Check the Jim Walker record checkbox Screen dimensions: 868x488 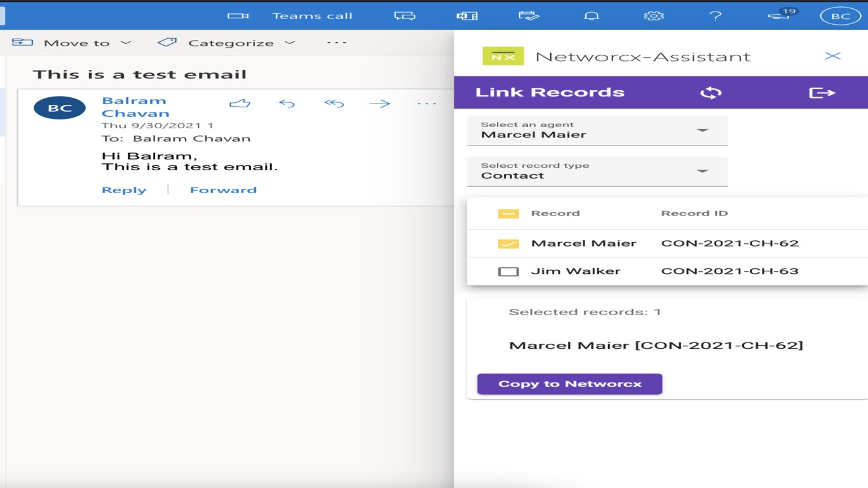(x=508, y=271)
